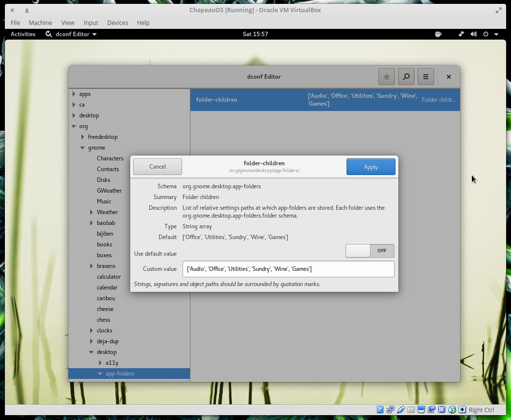Collapse the org tree node
The height and width of the screenshot is (420, 511).
click(x=74, y=126)
